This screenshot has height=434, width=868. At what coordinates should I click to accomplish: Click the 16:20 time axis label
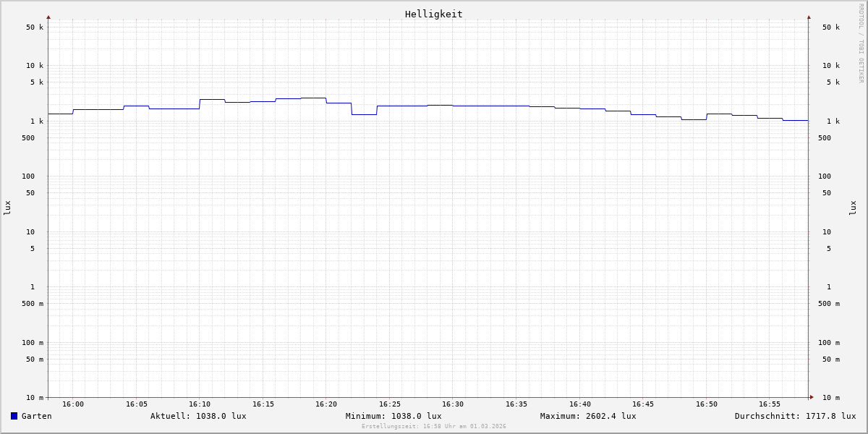[326, 404]
